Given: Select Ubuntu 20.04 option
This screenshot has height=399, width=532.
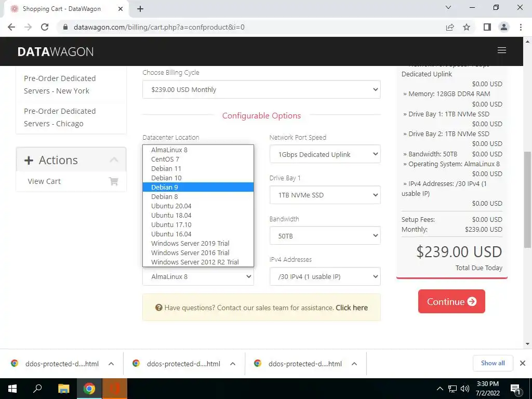Looking at the screenshot, I should click(198, 206).
